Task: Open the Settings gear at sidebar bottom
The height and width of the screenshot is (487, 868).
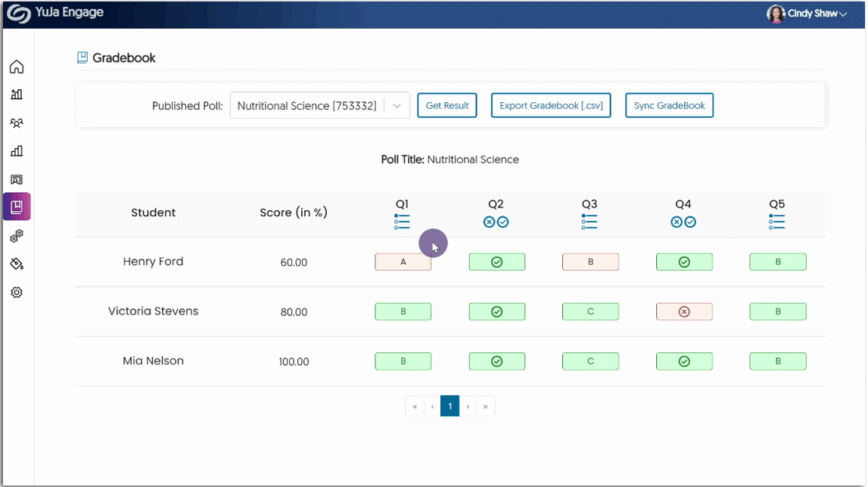Action: pyautogui.click(x=17, y=291)
